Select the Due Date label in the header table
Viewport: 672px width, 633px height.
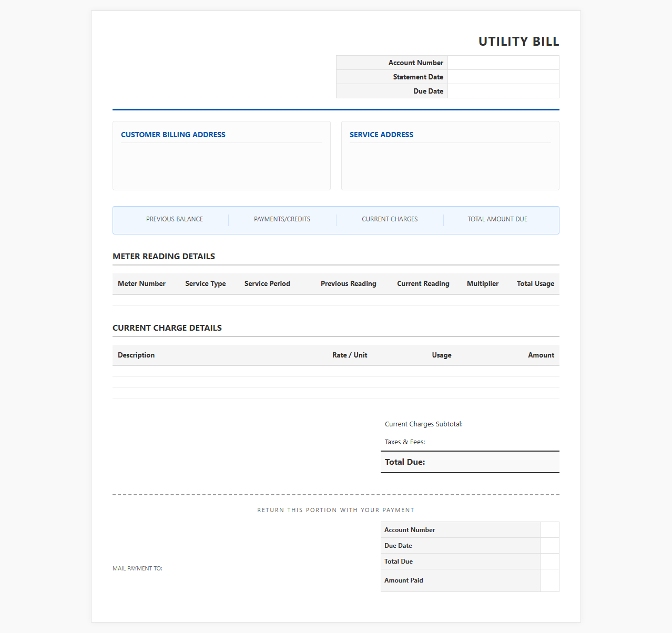(x=428, y=91)
